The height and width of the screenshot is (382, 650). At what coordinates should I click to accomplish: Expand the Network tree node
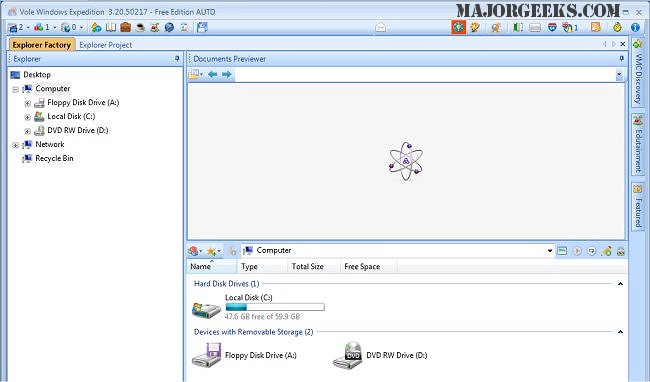[x=15, y=145]
